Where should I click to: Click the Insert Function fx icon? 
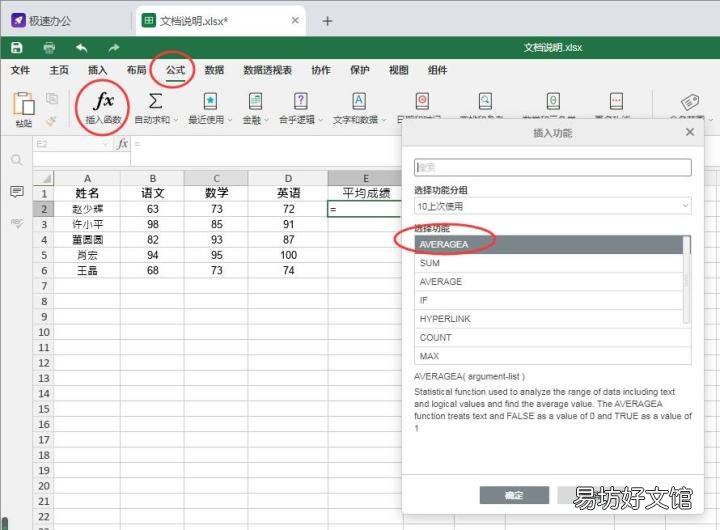(x=103, y=101)
